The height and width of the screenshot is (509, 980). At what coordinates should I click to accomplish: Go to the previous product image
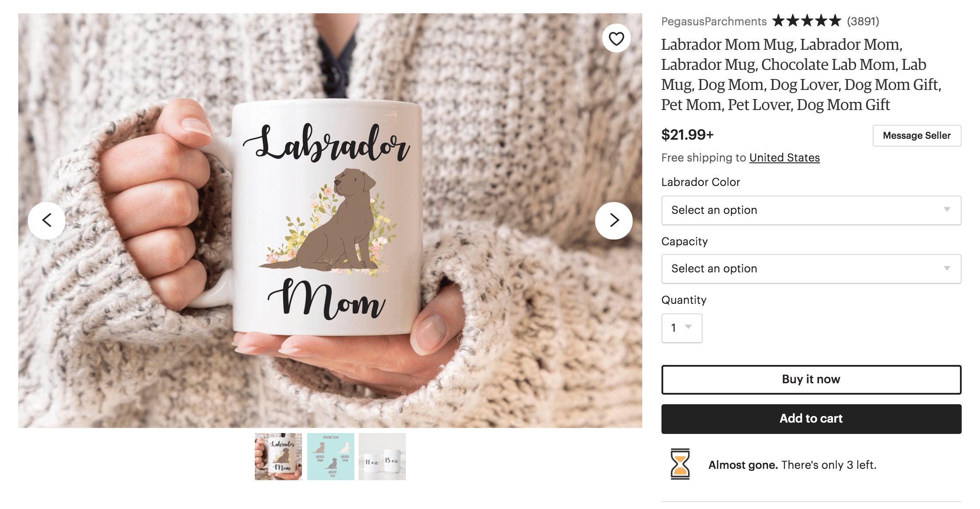pos(47,220)
